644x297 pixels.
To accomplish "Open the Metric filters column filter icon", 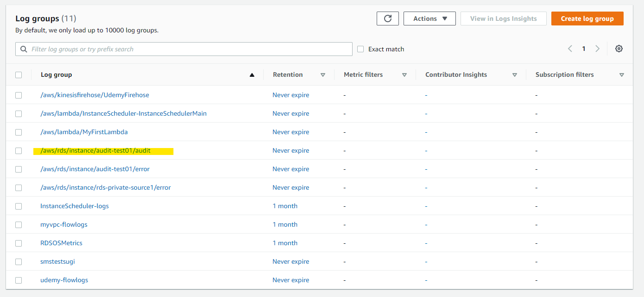I will pos(404,74).
